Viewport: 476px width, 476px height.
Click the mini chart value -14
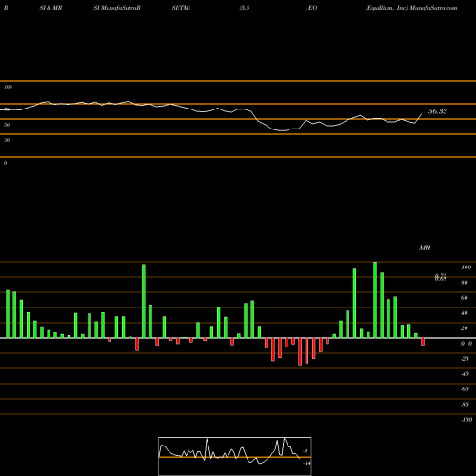tap(307, 463)
